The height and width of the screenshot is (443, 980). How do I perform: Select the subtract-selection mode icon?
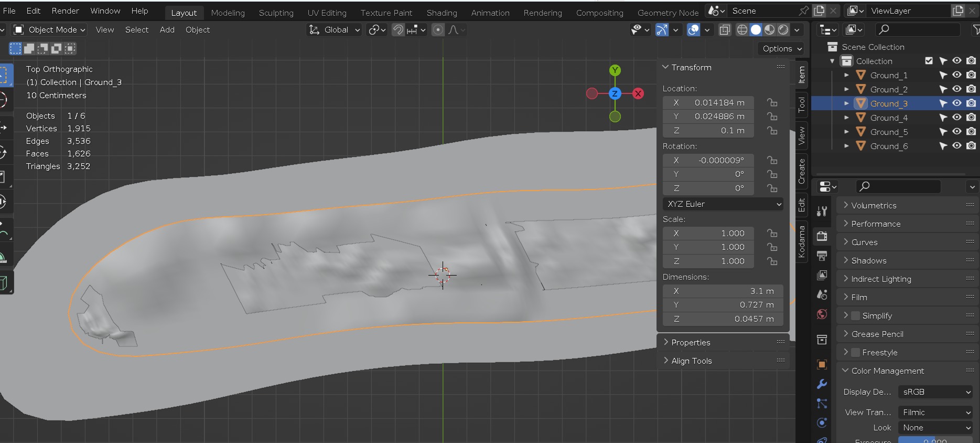click(43, 49)
